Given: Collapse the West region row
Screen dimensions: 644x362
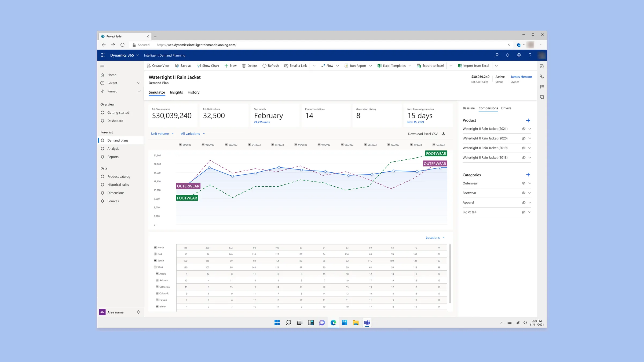Looking at the screenshot, I should (x=155, y=267).
